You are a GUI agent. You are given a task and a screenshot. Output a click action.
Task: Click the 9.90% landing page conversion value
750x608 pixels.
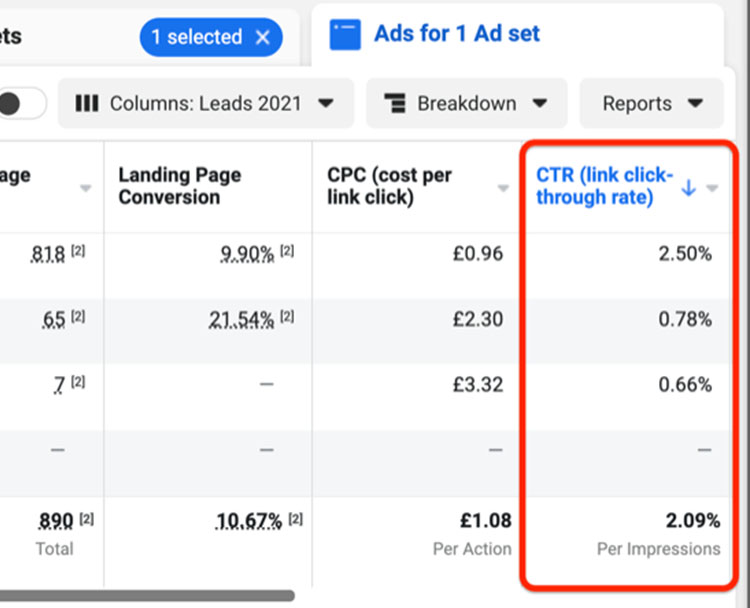coord(247,254)
